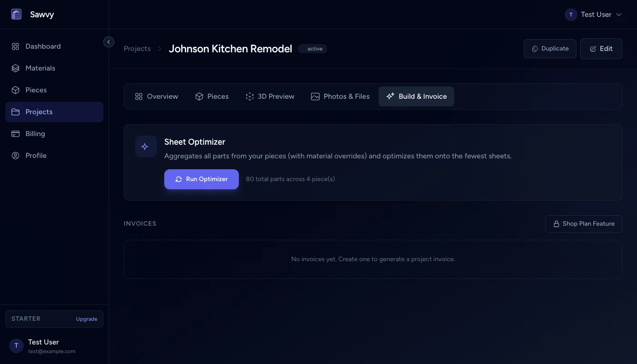Switch to the Overview tab
637x364 pixels.
coord(157,96)
